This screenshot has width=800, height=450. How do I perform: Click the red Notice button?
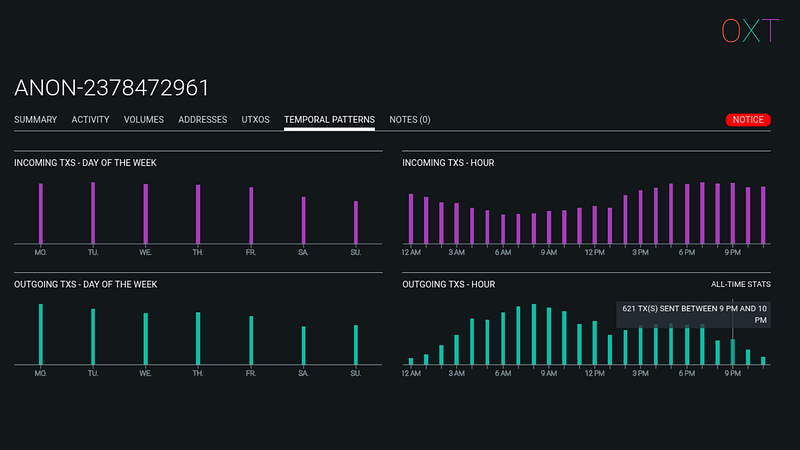(x=748, y=120)
